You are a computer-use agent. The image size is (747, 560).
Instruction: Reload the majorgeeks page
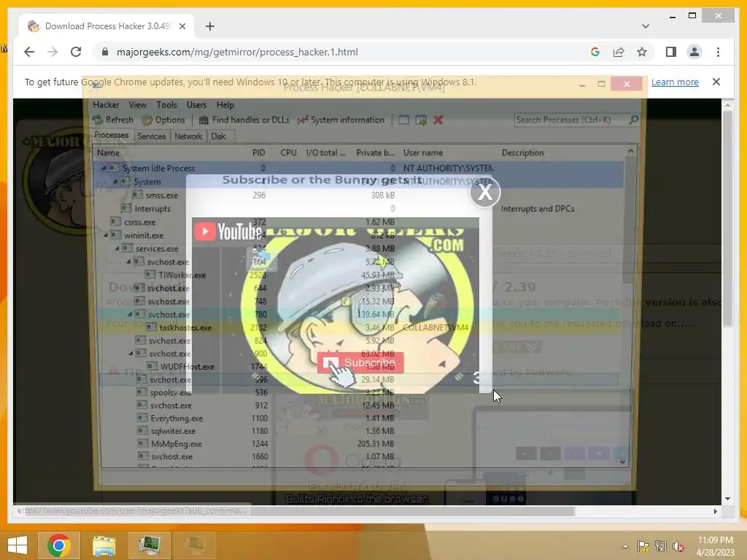[x=76, y=52]
